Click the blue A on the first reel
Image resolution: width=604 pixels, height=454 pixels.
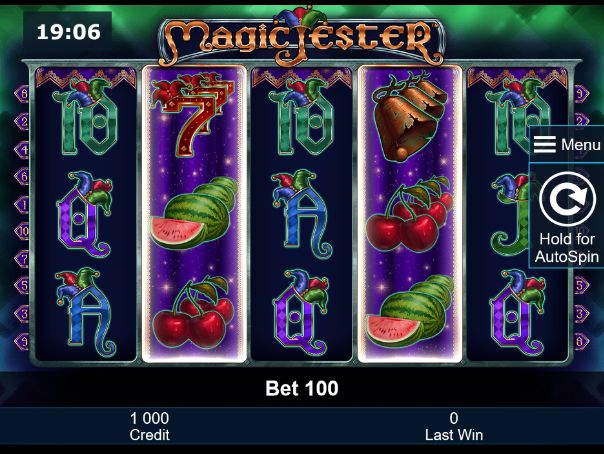[86, 312]
